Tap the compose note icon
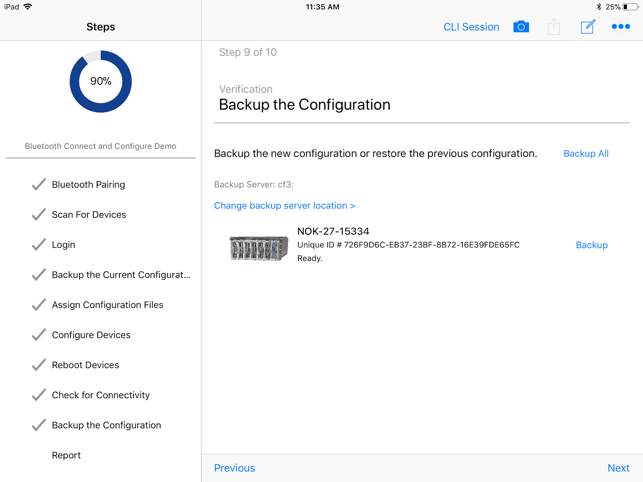Image resolution: width=643 pixels, height=482 pixels. pos(588,27)
